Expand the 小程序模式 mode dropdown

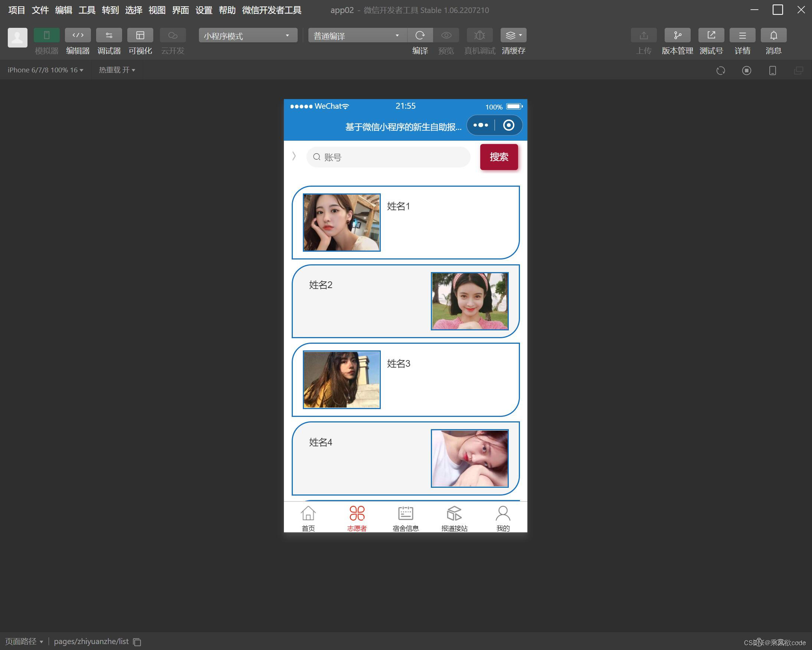[x=248, y=36]
